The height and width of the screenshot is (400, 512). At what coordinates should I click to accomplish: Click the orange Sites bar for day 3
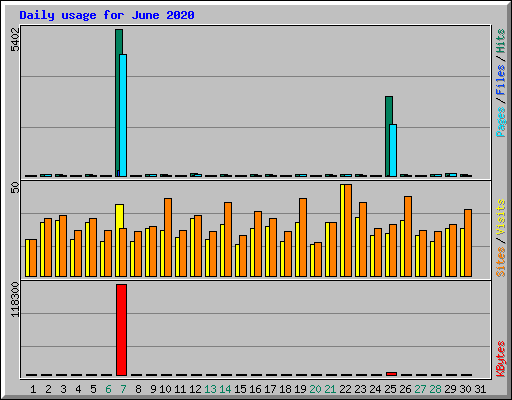[63, 246]
